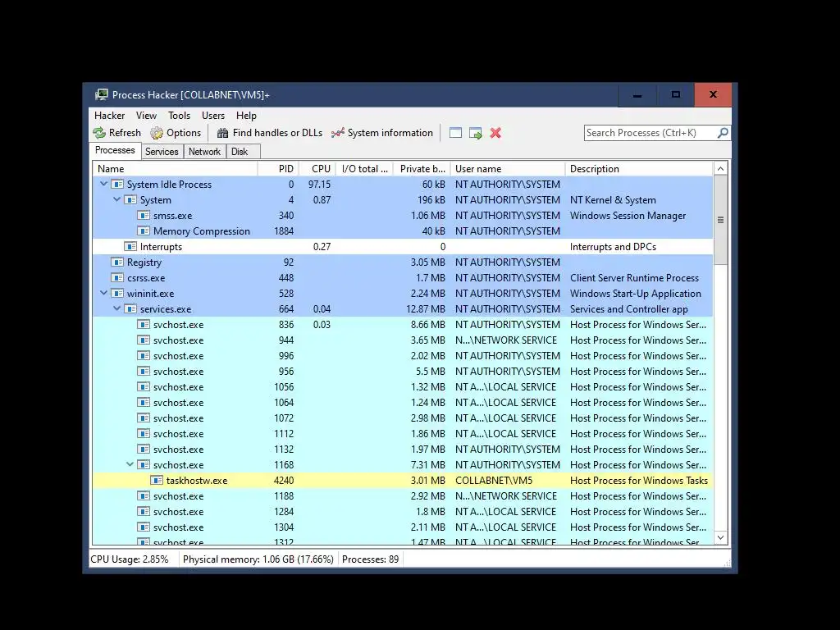Sort by the Name column header
The width and height of the screenshot is (840, 630).
pyautogui.click(x=175, y=169)
